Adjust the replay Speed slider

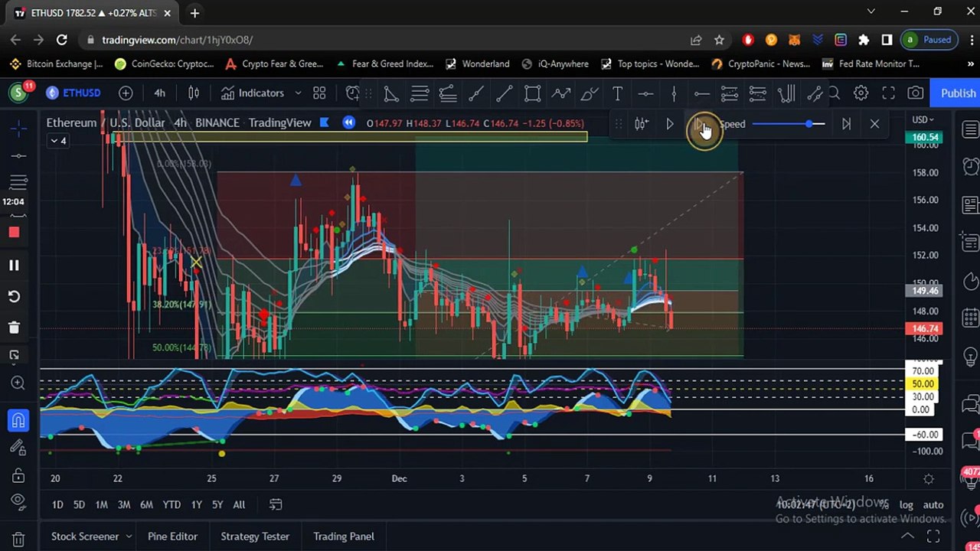789,124
